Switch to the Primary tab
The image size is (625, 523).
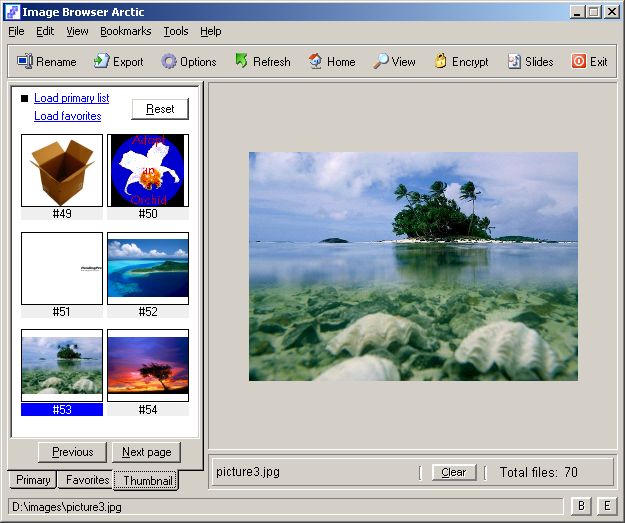click(x=33, y=480)
